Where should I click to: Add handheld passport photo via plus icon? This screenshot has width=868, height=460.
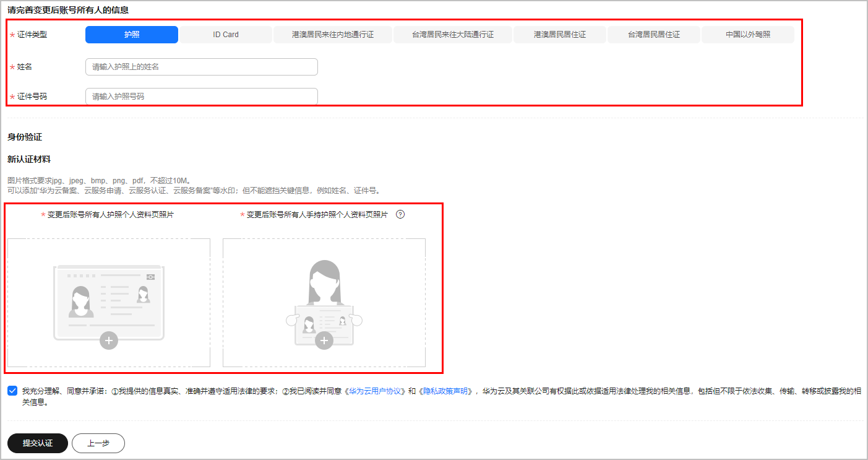(324, 341)
